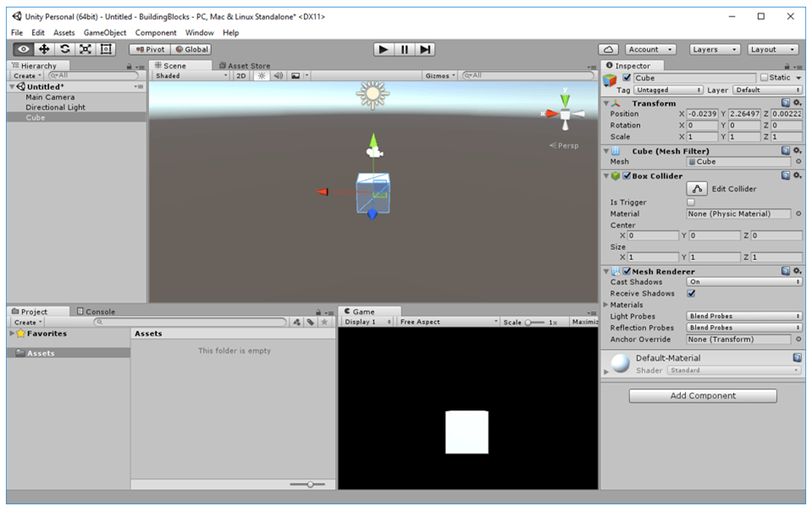Select the Rect transform tool
The width and height of the screenshot is (812, 511).
tap(104, 49)
